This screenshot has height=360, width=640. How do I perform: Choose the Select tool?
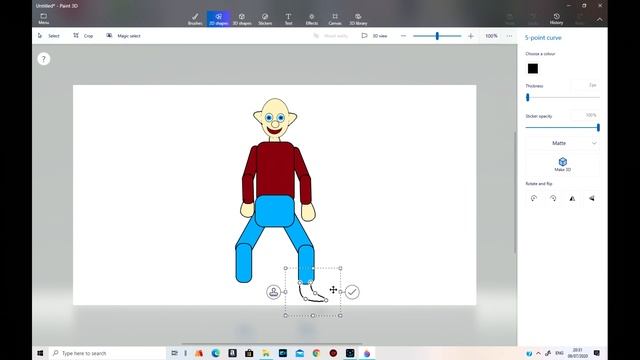pos(48,36)
